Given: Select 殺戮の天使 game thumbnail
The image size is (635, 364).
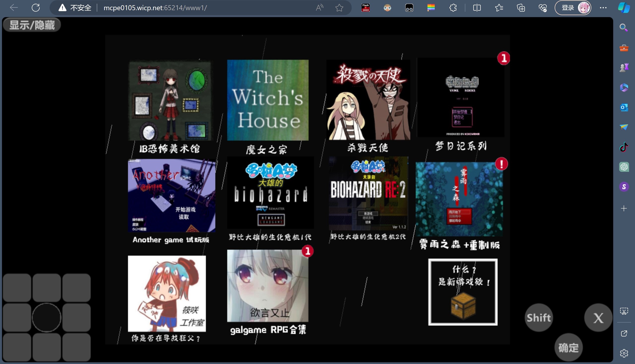Looking at the screenshot, I should tap(368, 100).
